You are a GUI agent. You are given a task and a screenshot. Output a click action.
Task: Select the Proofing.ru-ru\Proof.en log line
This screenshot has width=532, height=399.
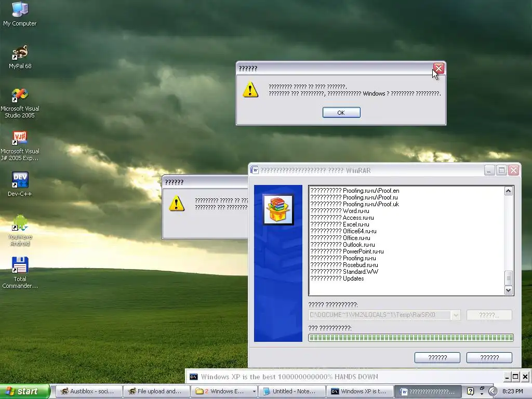coord(354,191)
